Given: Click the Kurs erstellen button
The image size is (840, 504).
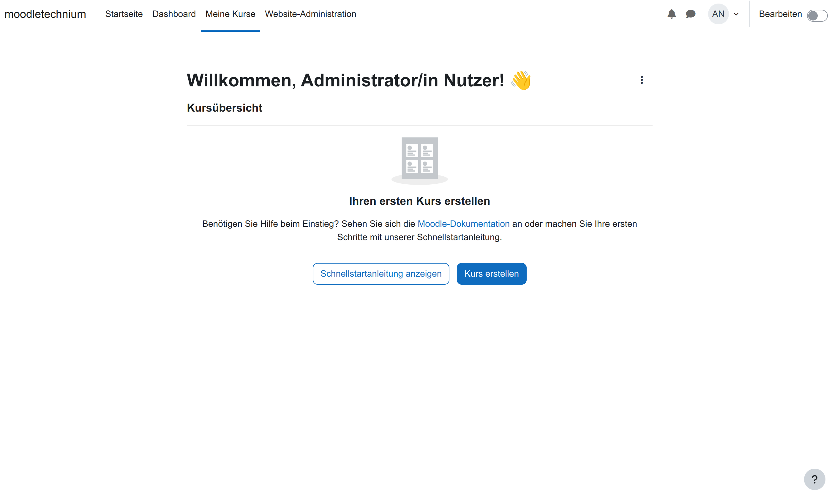Looking at the screenshot, I should coord(491,274).
